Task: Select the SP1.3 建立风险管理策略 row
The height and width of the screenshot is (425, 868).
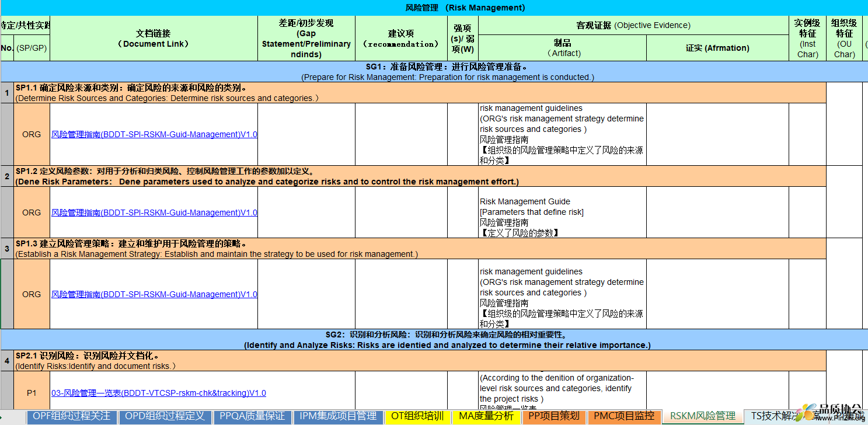Action: tap(420, 249)
